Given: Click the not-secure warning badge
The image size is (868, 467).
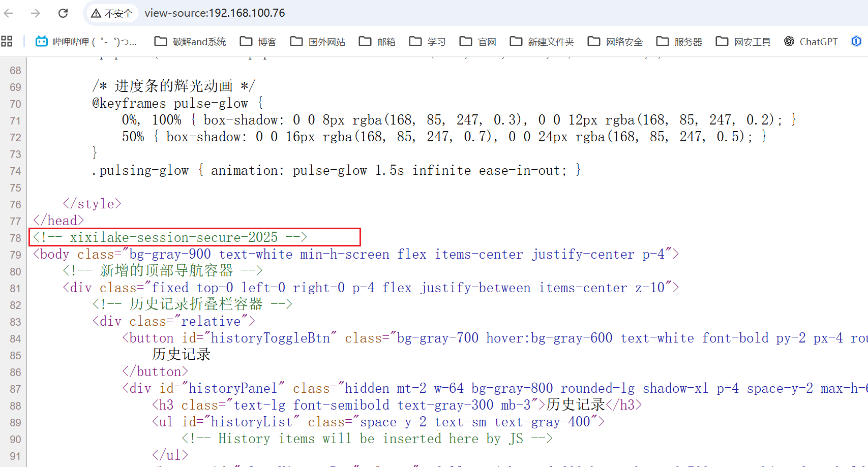Looking at the screenshot, I should [x=111, y=13].
